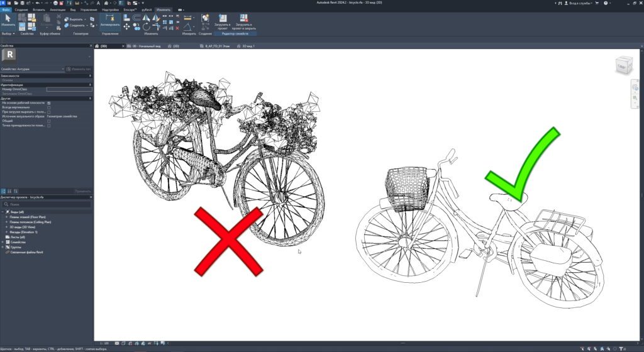Toggle descending Z-A sort in properties

(16, 191)
